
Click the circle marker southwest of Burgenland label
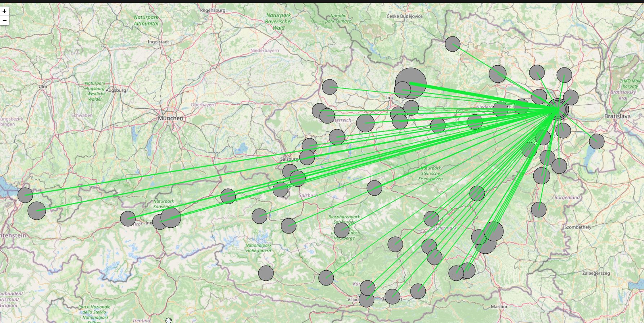coord(539,210)
